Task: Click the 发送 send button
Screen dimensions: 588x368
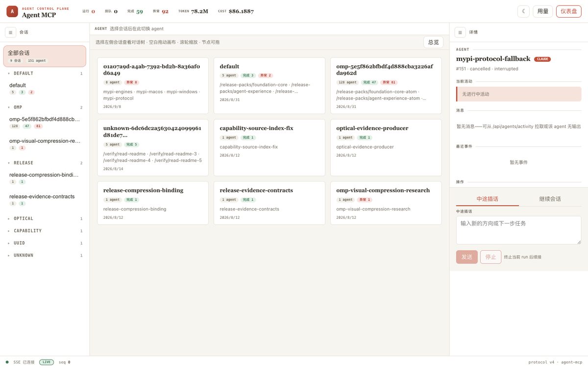Action: 467,257
